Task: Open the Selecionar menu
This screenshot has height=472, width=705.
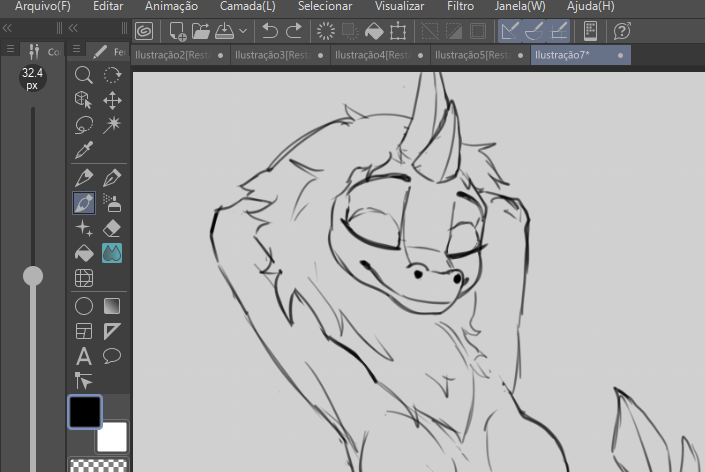Action: click(x=325, y=6)
